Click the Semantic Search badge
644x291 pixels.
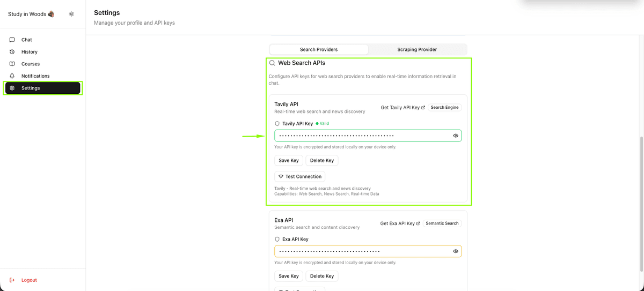tap(442, 223)
